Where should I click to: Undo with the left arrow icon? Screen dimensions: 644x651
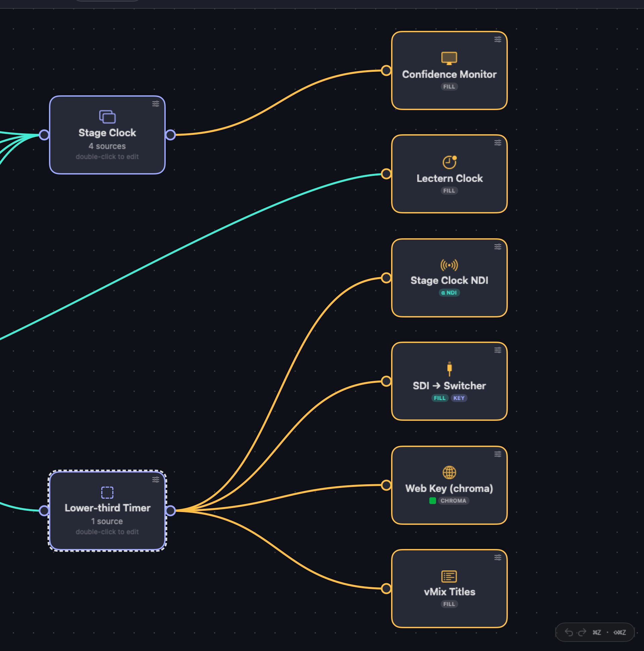[x=569, y=633]
